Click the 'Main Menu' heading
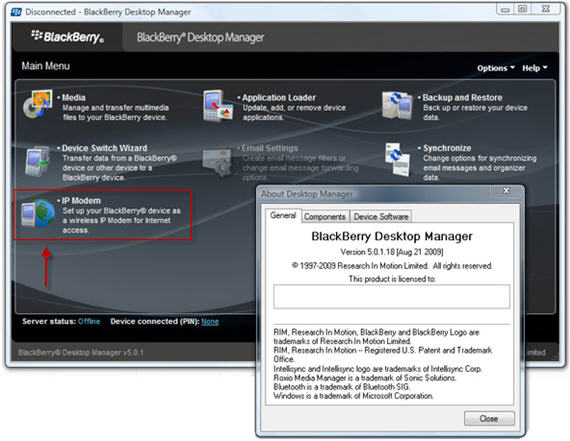 [x=45, y=66]
